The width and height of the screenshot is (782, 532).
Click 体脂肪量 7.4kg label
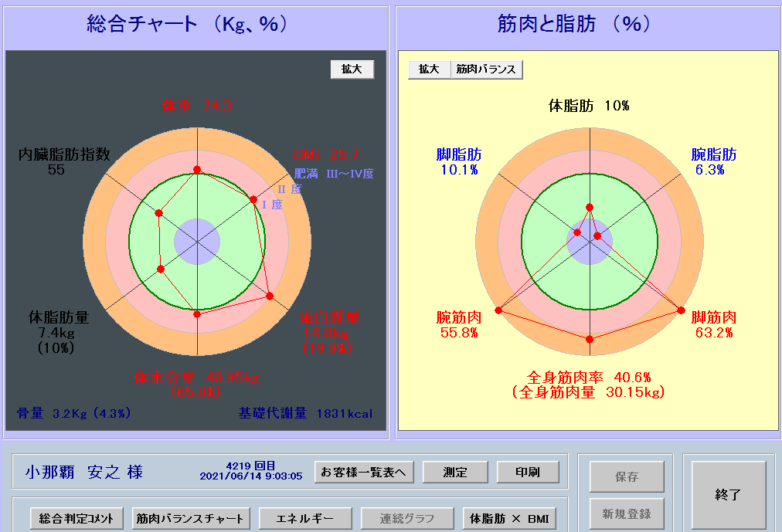pos(59,332)
